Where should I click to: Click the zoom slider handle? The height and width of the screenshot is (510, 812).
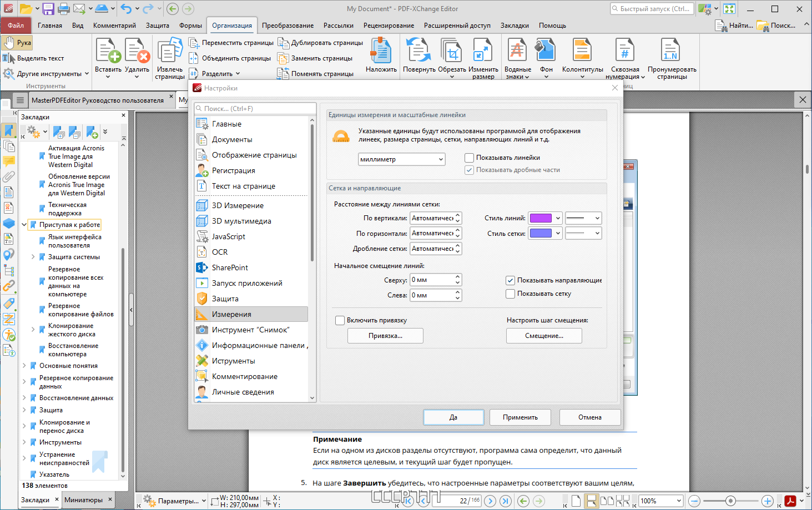(730, 501)
